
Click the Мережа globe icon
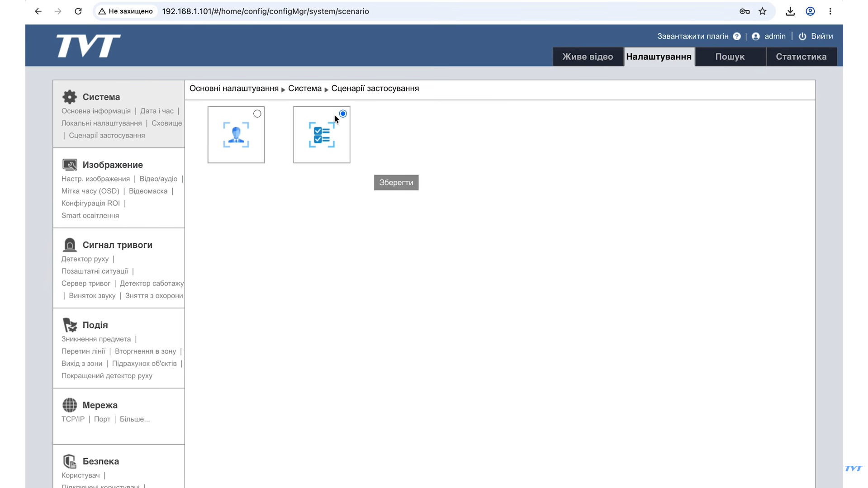tap(70, 405)
